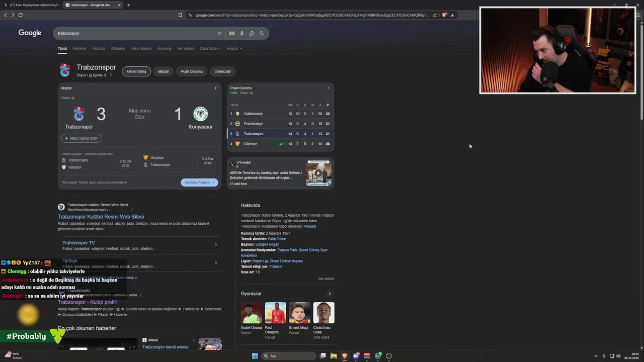This screenshot has width=644, height=362.
Task: Open the Paul Onuachu player thumbnail
Action: tap(275, 313)
